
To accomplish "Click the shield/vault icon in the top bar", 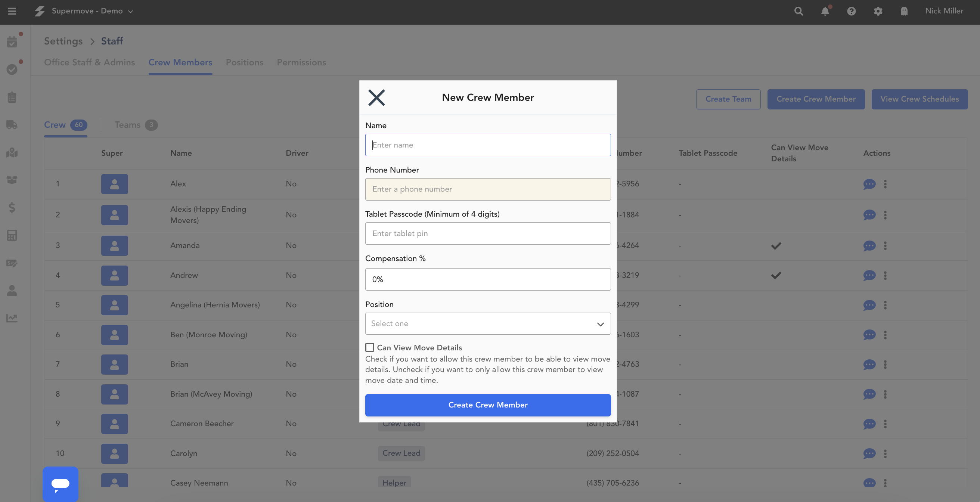I will 904,12.
